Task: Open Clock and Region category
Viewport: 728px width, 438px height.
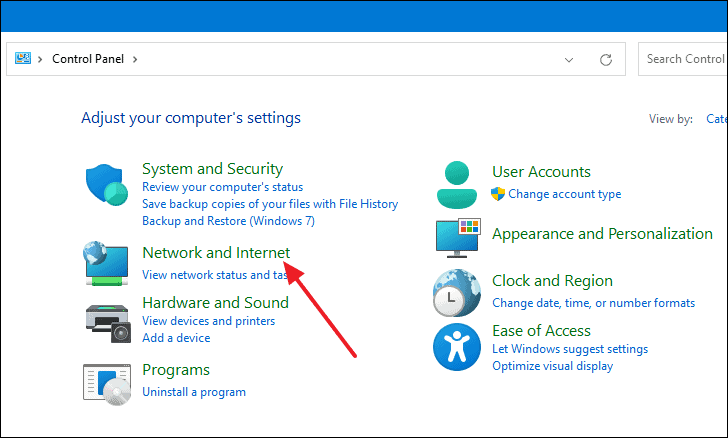Action: point(552,281)
